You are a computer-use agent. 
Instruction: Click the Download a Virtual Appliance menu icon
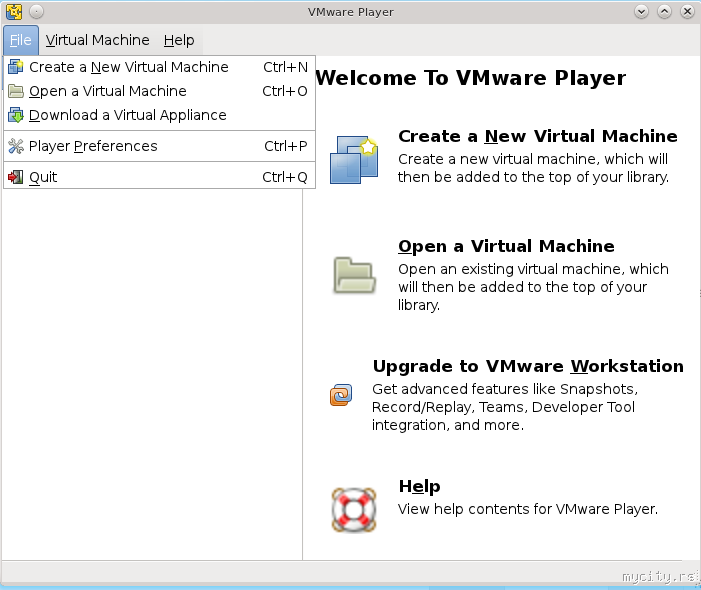click(x=16, y=115)
